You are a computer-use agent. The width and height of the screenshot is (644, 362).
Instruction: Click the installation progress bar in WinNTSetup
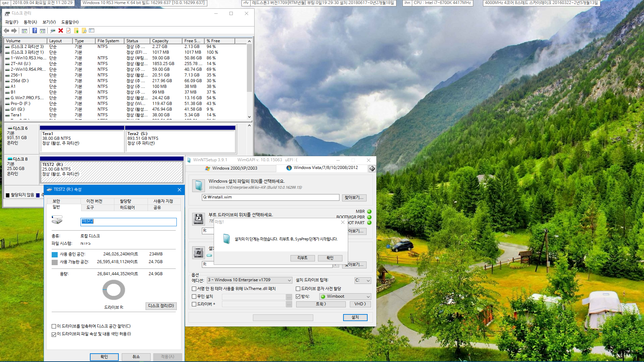283,317
